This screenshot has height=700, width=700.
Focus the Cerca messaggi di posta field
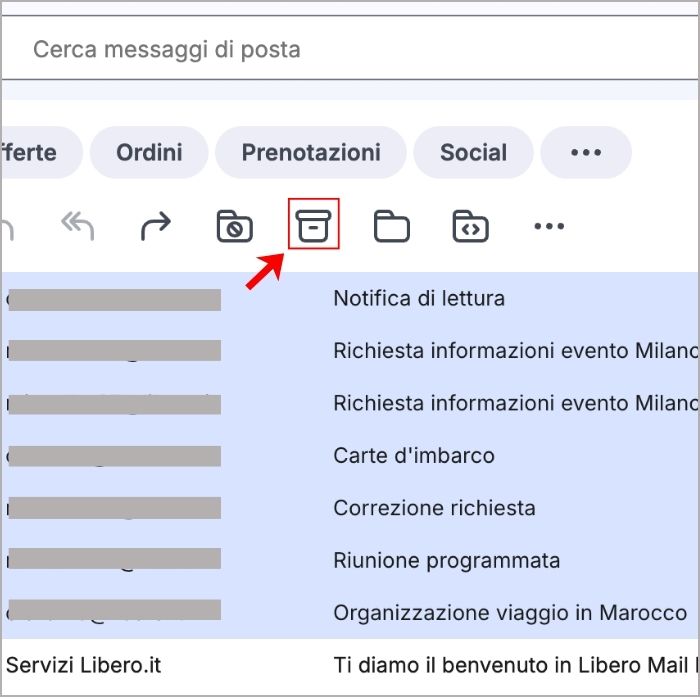(350, 48)
